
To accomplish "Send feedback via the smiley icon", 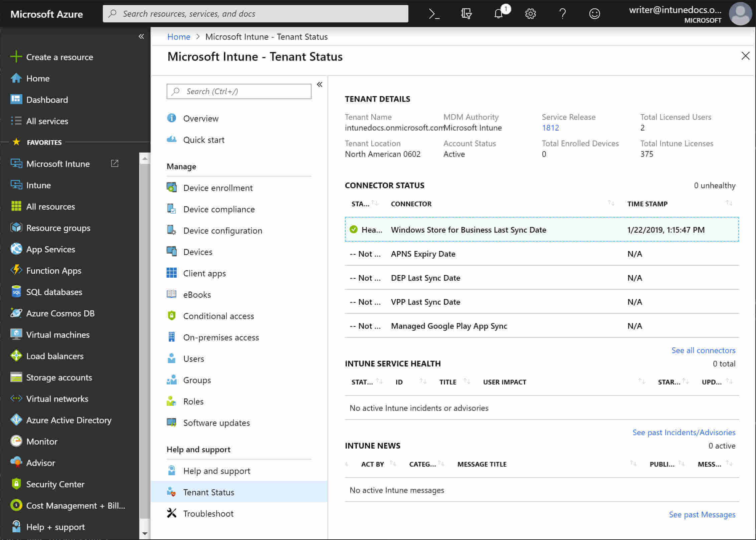I will click(594, 14).
